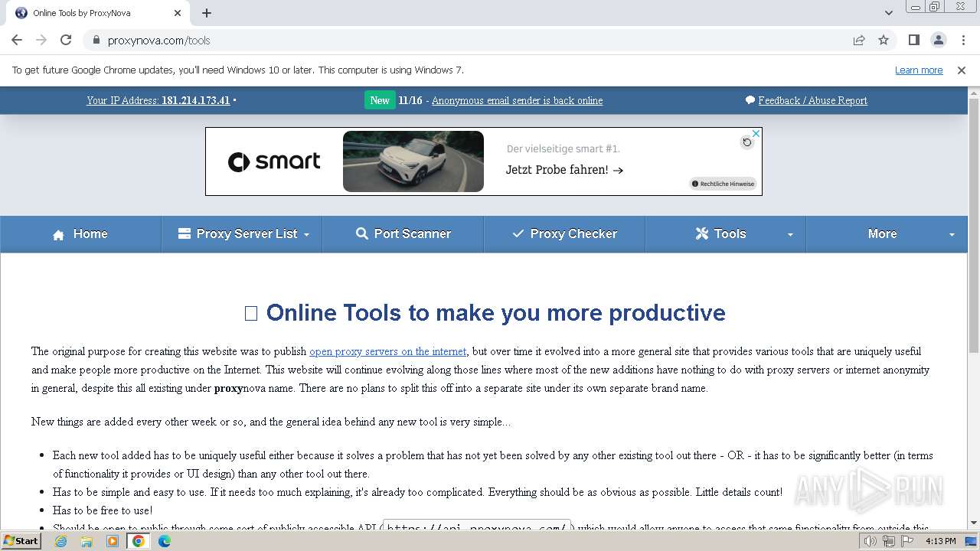The width and height of the screenshot is (980, 551).
Task: Open the tab search chevron
Action: coord(888,13)
